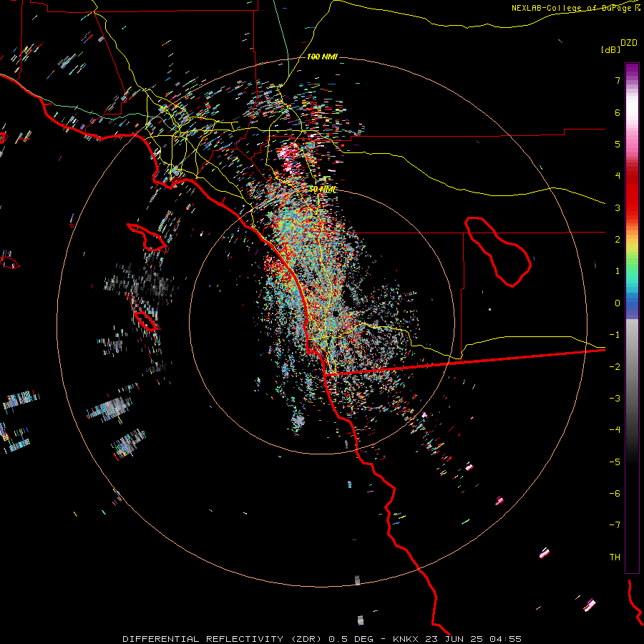This screenshot has width=644, height=644.
Task: Click the scale value 1
Action: click(618, 271)
